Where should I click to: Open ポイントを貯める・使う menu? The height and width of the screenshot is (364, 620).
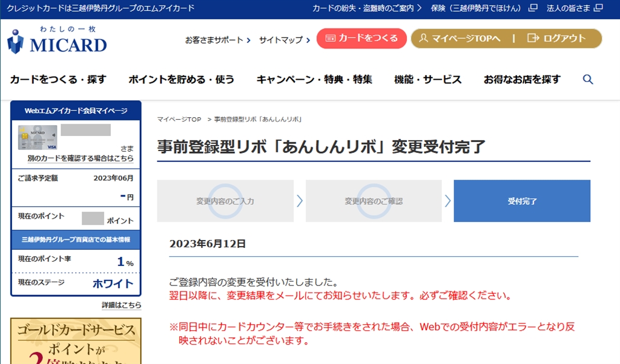click(x=182, y=79)
